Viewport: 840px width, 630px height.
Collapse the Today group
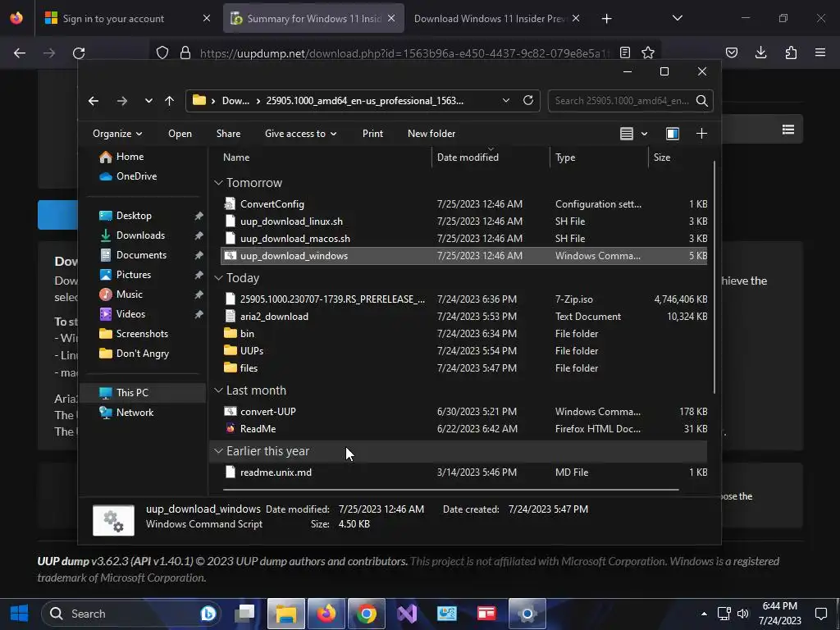218,278
